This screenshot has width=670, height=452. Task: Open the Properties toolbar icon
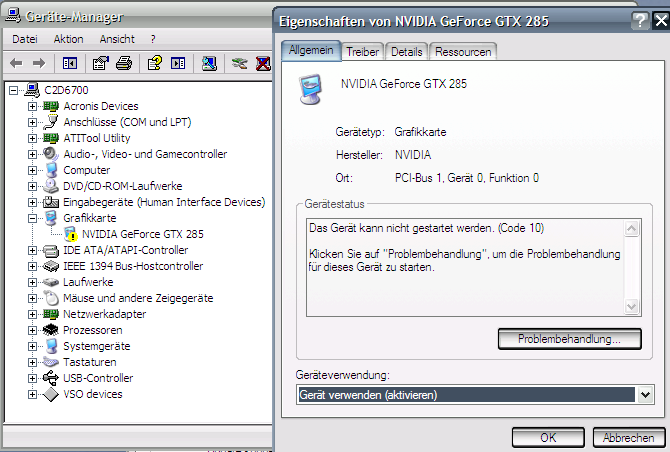point(100,64)
